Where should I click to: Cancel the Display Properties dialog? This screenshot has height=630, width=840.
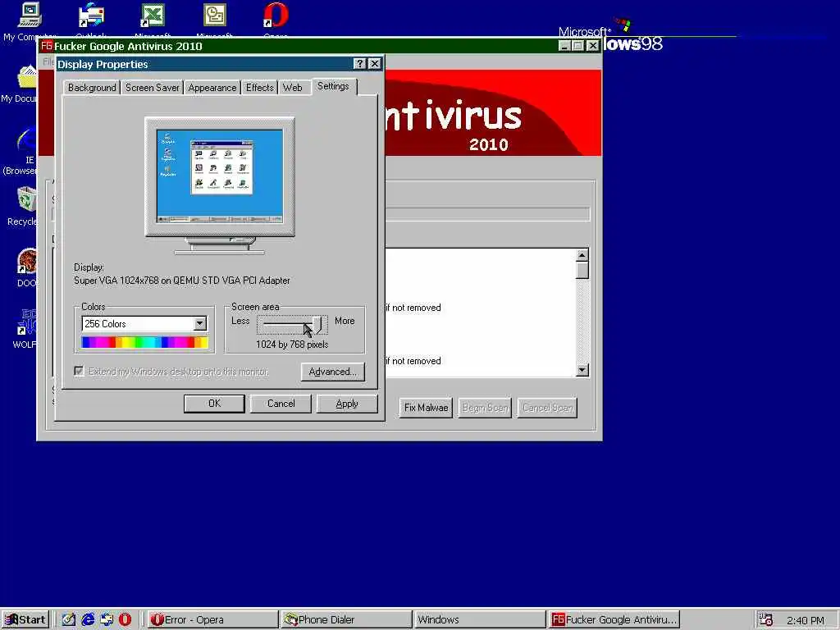281,404
